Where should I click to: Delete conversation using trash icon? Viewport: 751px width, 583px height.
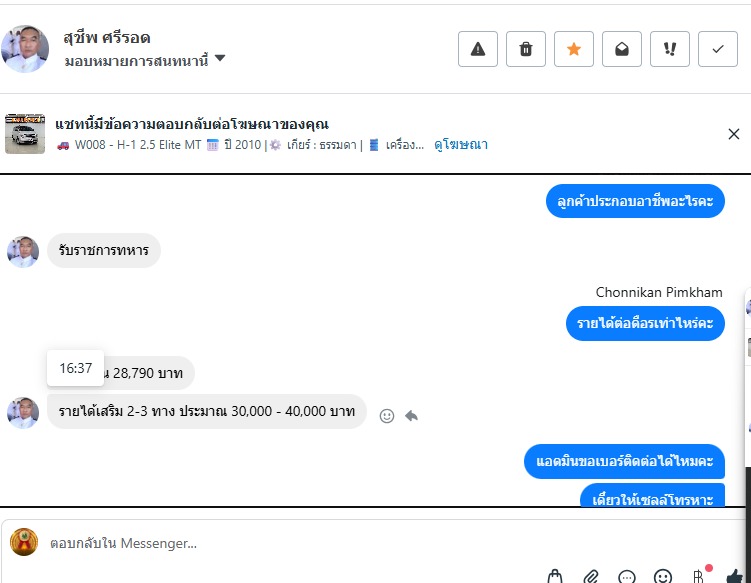click(525, 49)
